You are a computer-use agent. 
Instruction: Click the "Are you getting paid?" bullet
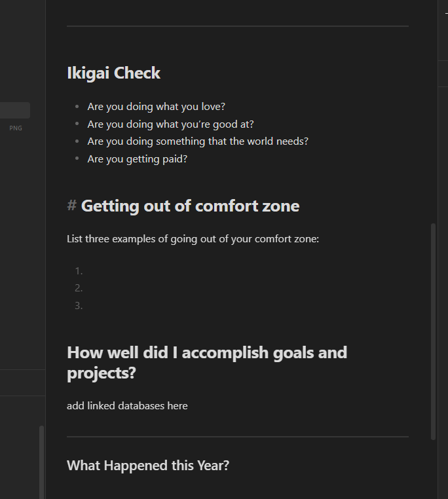tap(138, 159)
